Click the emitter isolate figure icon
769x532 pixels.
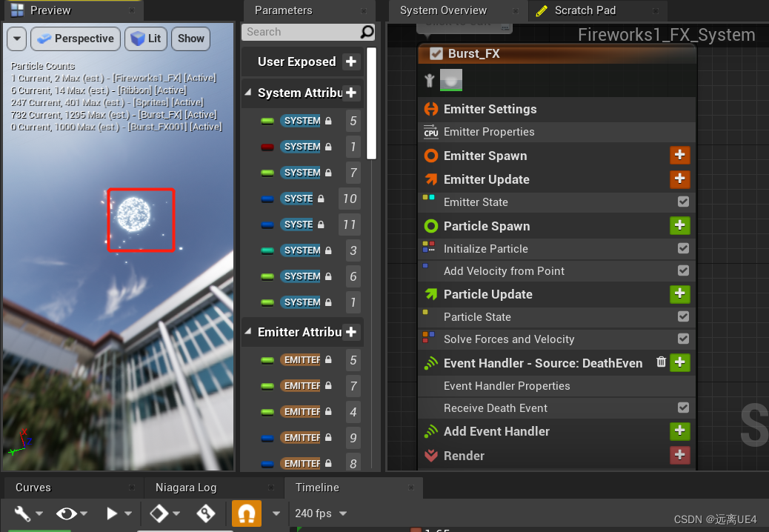tap(430, 80)
